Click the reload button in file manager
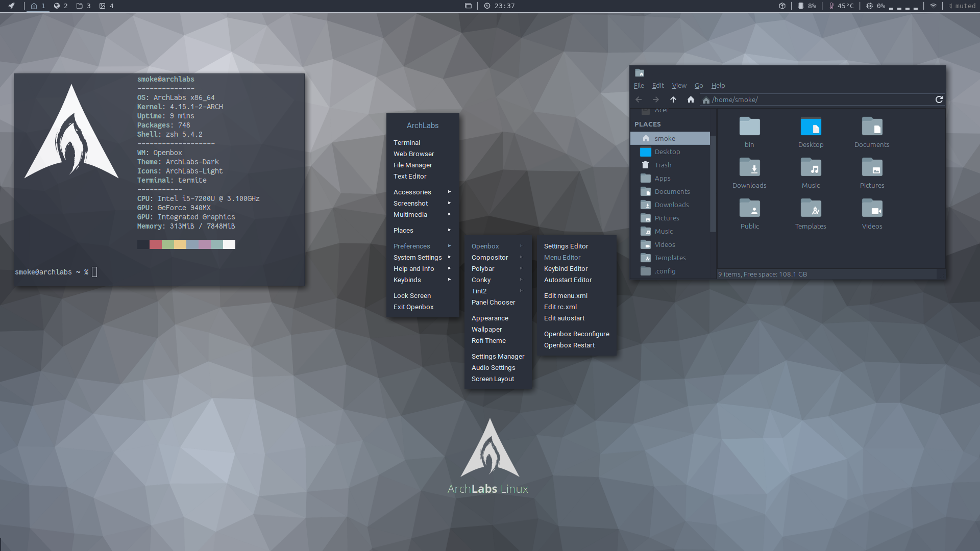This screenshot has height=551, width=980. click(939, 99)
